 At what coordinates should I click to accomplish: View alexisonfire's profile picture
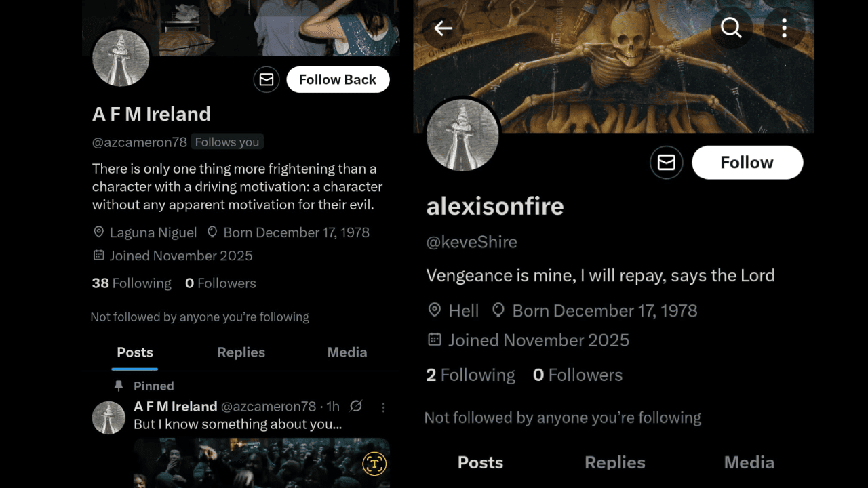point(462,135)
